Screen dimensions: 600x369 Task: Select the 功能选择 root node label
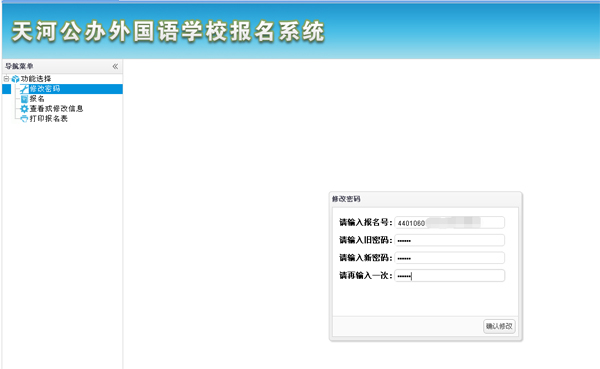click(36, 79)
